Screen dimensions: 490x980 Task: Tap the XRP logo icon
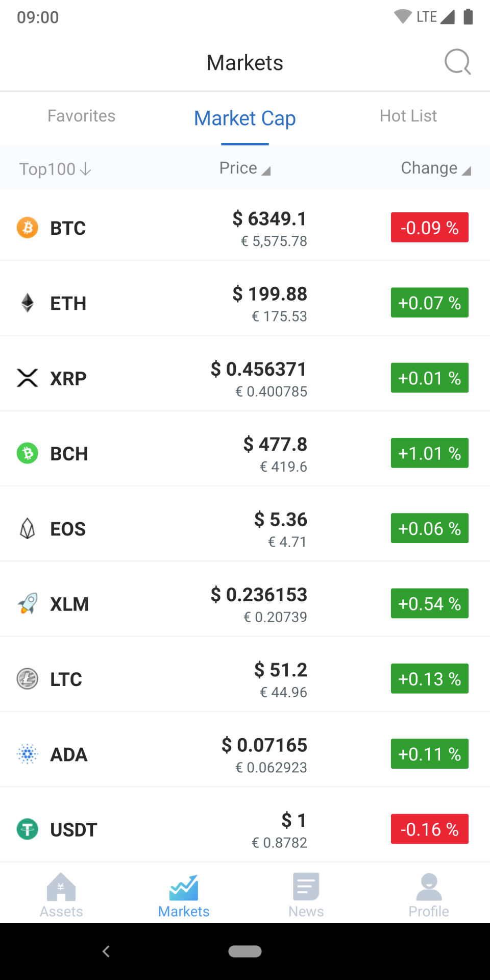[x=28, y=378]
